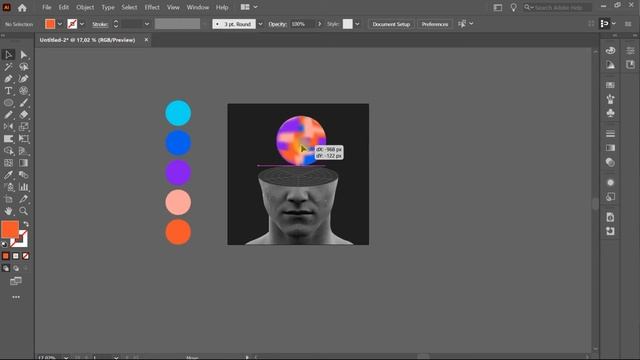Open the Properties panel icon
The height and width of the screenshot is (360, 640).
point(630,51)
